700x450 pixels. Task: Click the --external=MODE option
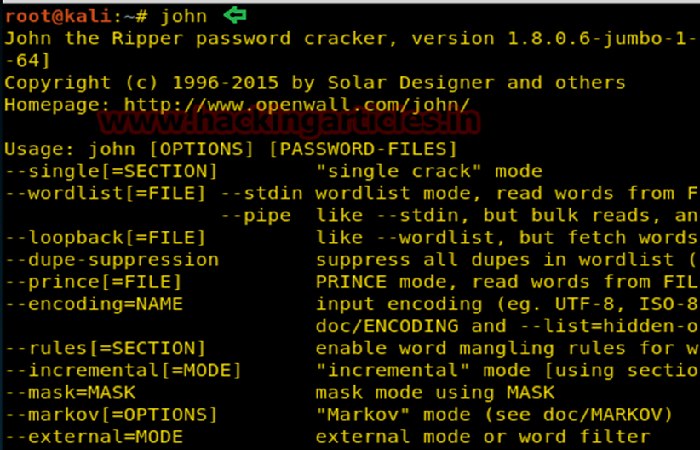point(94,437)
